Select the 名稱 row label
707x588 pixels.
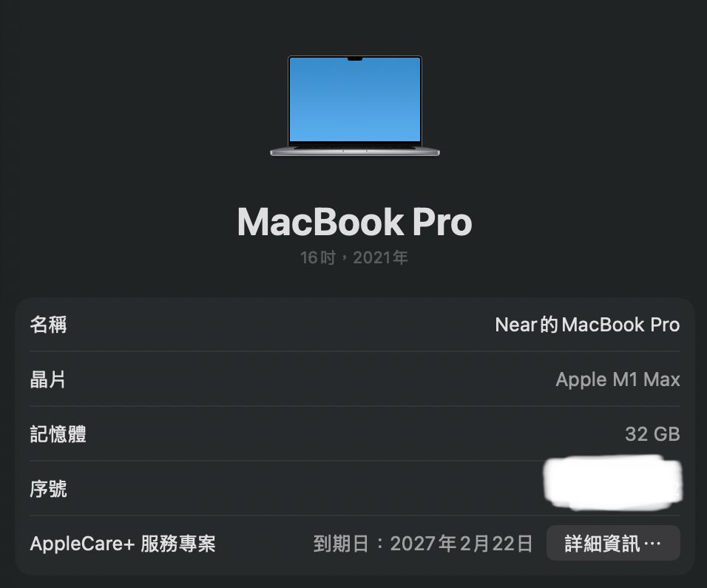[48, 325]
